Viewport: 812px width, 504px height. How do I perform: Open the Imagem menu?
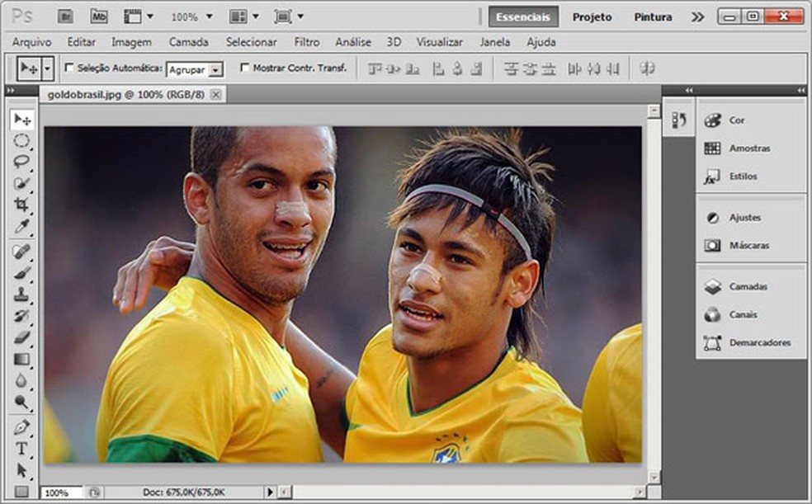(132, 42)
